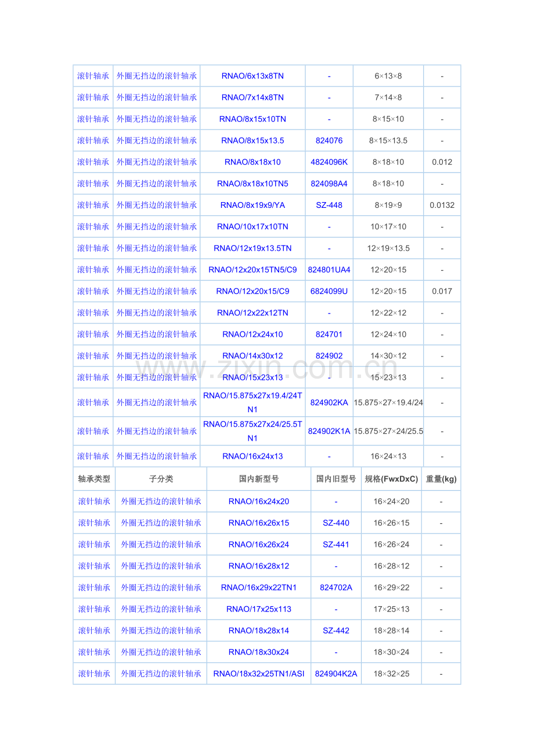This screenshot has height=756, width=534.
Task: Open the RNAO/18x32x25TN1/ASI link
Action: 258,673
